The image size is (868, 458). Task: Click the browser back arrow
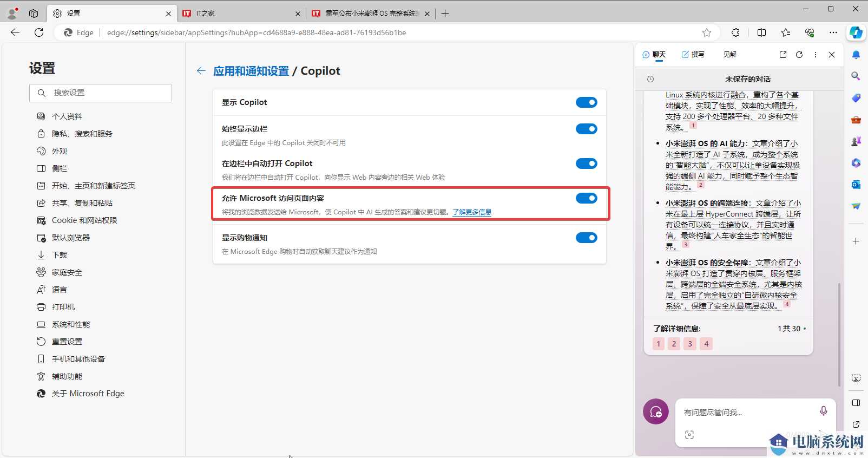(15, 32)
